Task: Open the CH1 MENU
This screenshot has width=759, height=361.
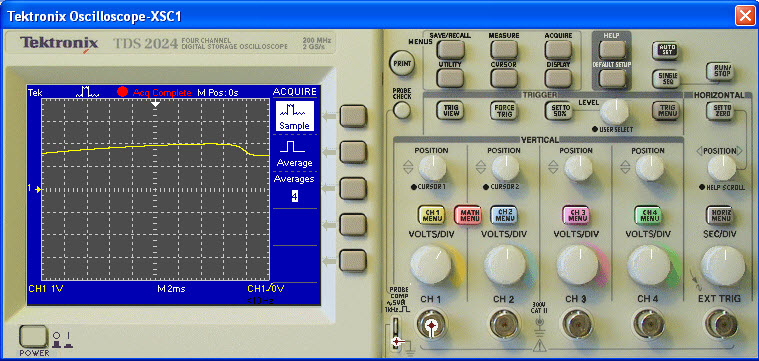Action: point(431,215)
